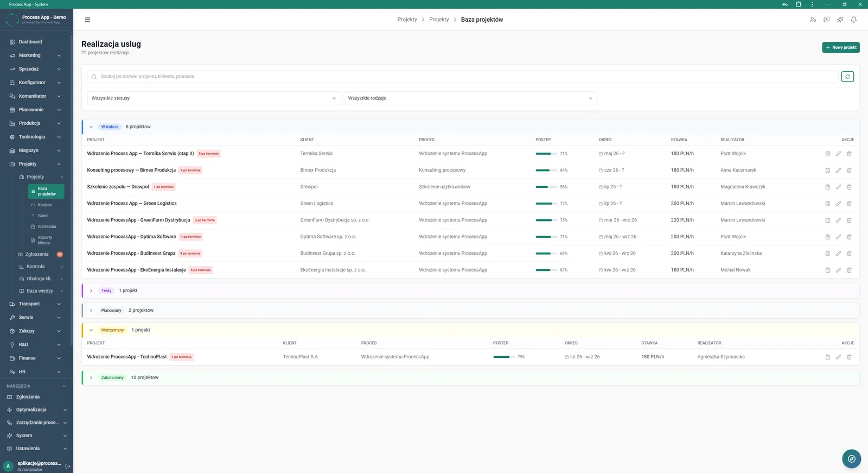Image resolution: width=868 pixels, height=473 pixels.
Task: Go to second Projekty breadcrumb
Action: click(x=439, y=20)
